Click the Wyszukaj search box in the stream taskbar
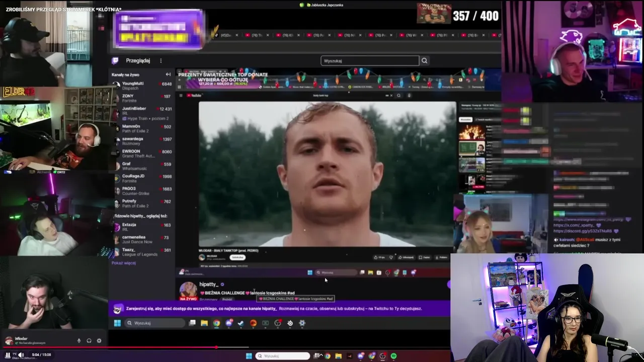 [155, 323]
